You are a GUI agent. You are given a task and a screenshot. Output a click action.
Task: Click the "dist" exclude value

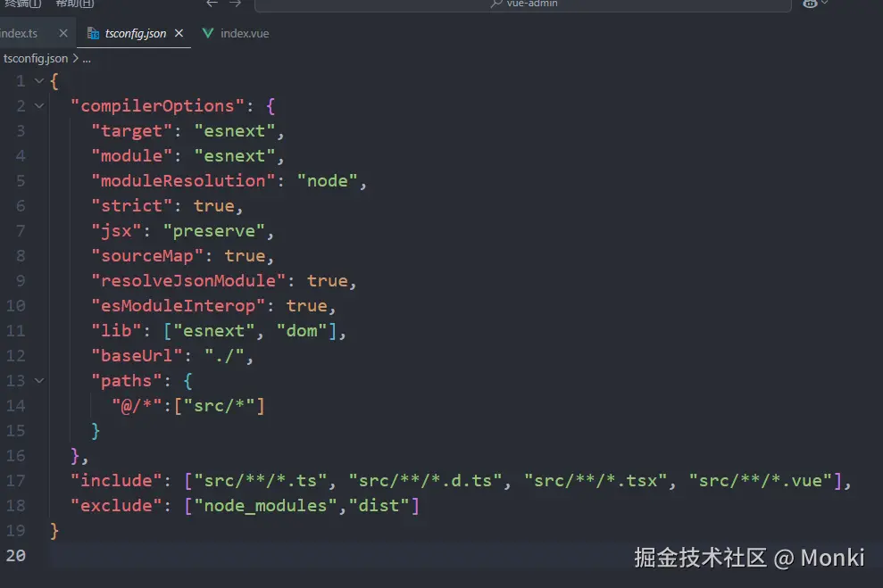(379, 506)
